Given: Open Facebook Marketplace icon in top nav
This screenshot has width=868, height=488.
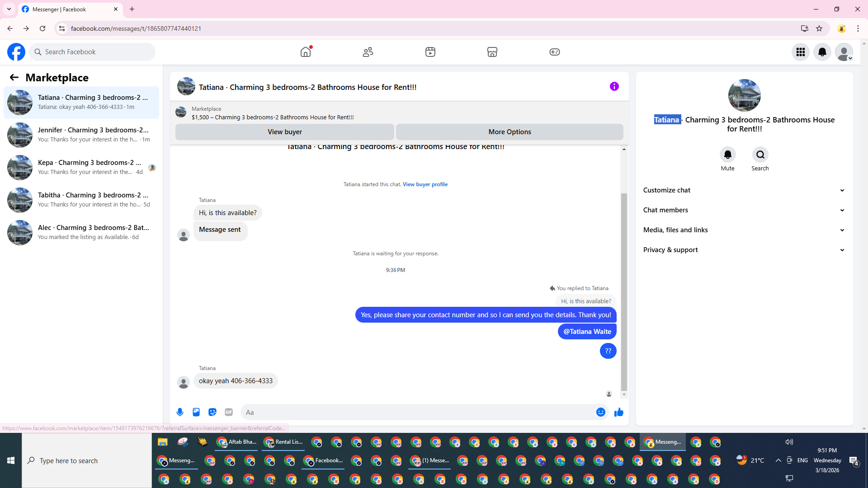Looking at the screenshot, I should (x=492, y=52).
